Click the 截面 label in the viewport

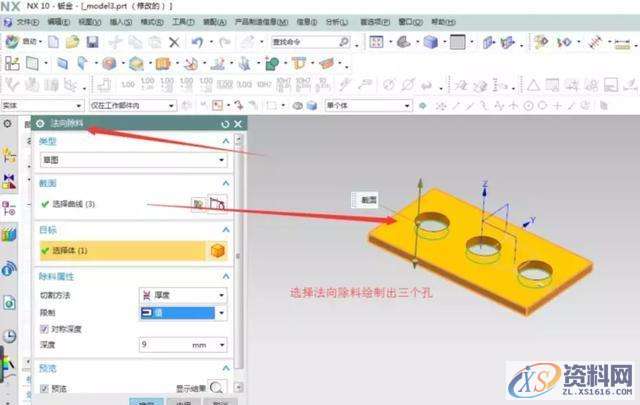365,200
